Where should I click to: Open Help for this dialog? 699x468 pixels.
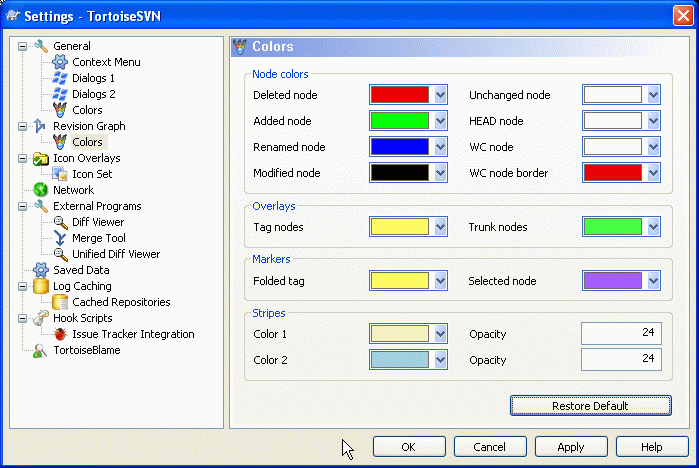click(652, 447)
